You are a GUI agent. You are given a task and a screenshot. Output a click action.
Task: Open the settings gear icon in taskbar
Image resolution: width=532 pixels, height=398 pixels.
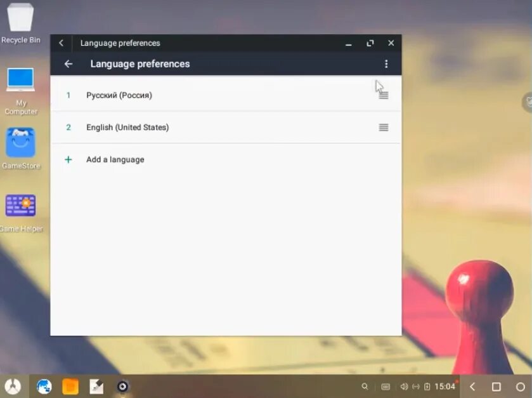(x=122, y=387)
